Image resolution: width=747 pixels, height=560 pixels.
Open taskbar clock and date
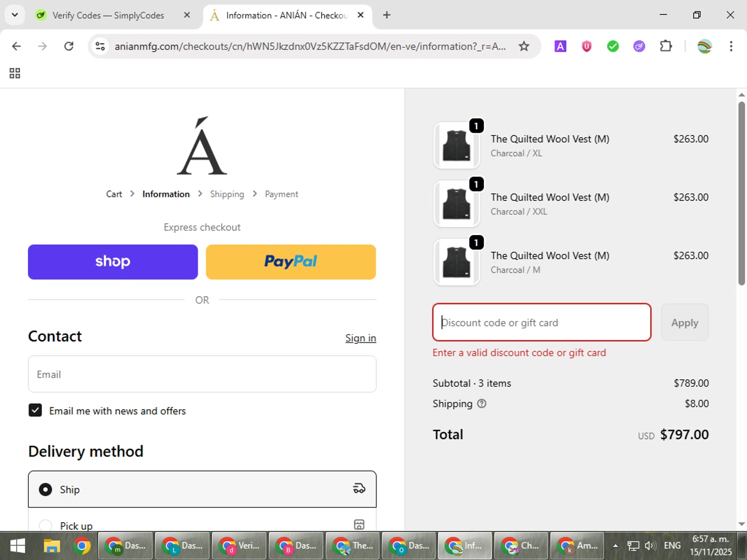point(711,546)
